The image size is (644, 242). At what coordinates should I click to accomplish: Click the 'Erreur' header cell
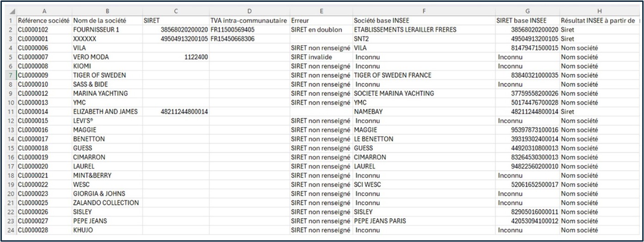[x=321, y=21]
